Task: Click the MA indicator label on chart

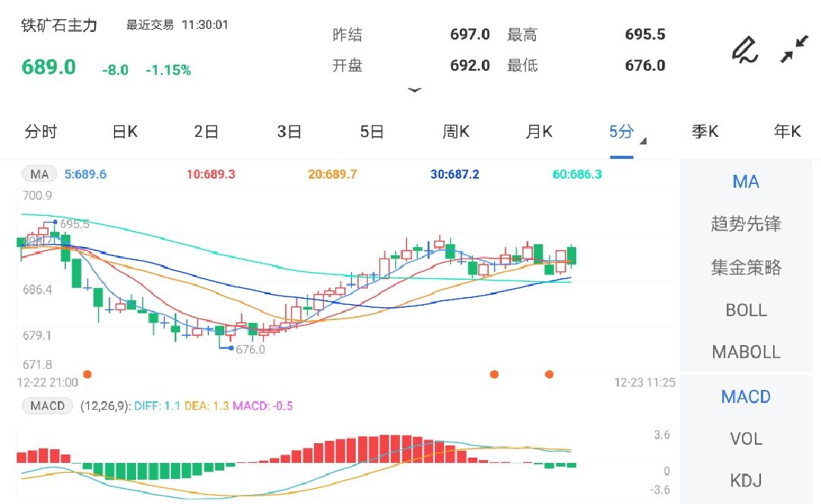Action: click(40, 174)
